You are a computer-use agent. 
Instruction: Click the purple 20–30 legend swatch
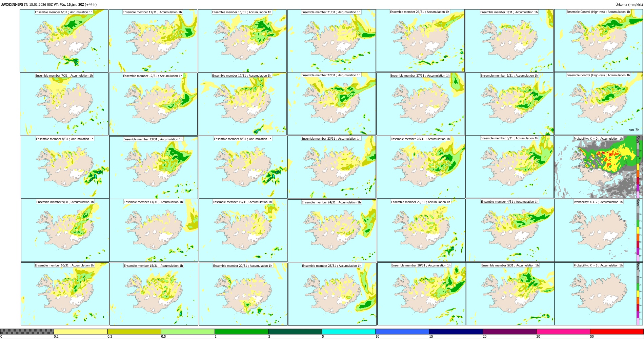point(509,332)
